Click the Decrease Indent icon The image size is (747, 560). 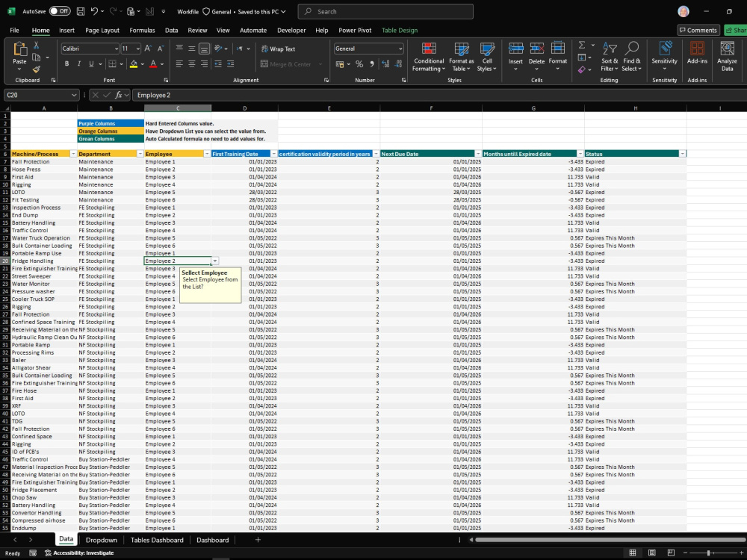217,63
